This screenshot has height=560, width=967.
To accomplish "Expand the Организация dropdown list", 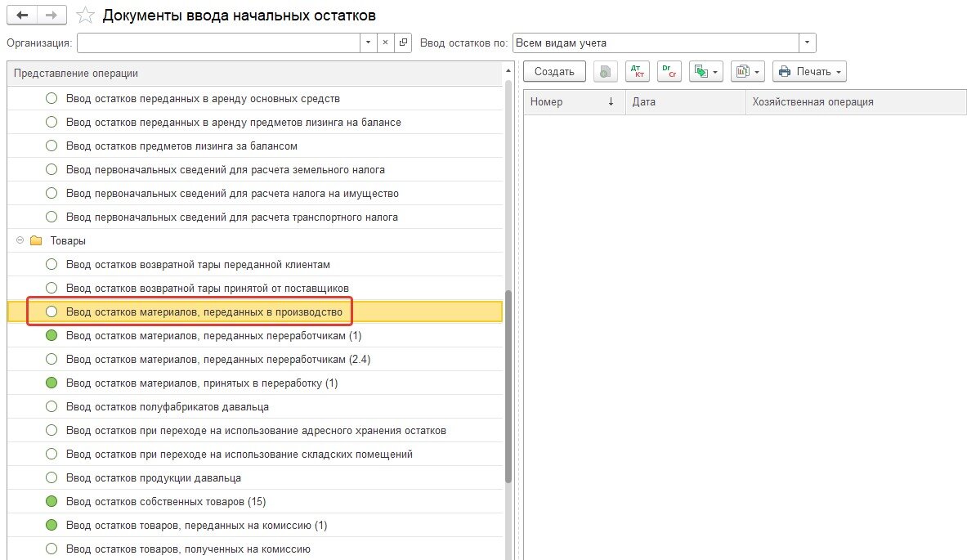I will (368, 43).
